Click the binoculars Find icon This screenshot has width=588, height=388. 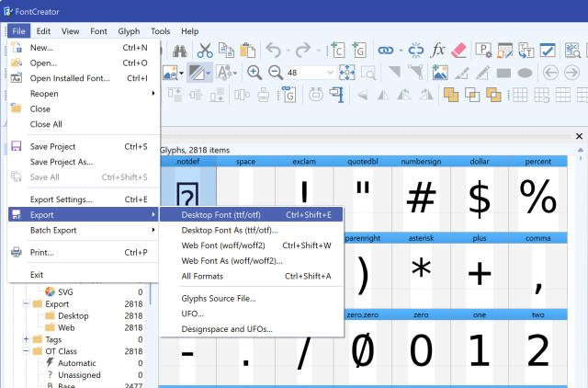(180, 51)
